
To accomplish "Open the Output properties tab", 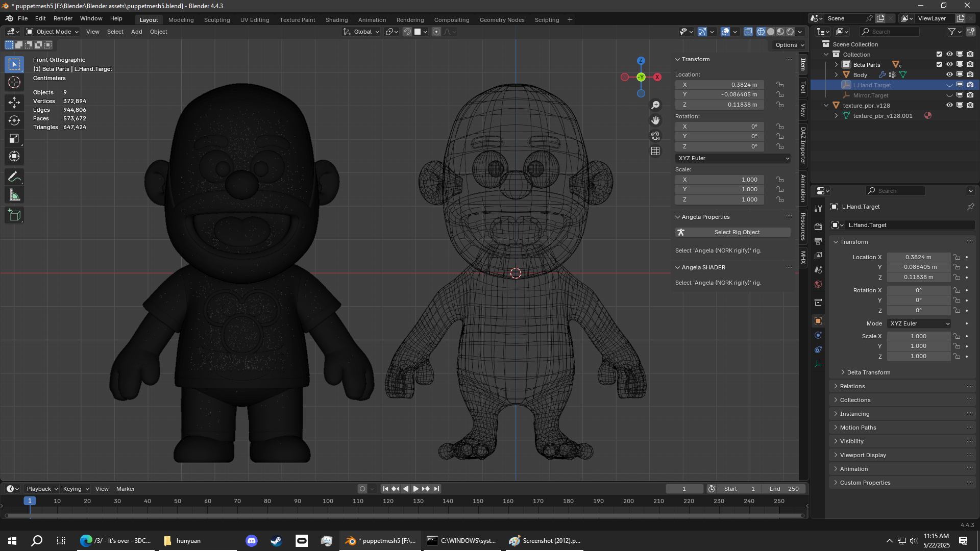I will pyautogui.click(x=818, y=241).
